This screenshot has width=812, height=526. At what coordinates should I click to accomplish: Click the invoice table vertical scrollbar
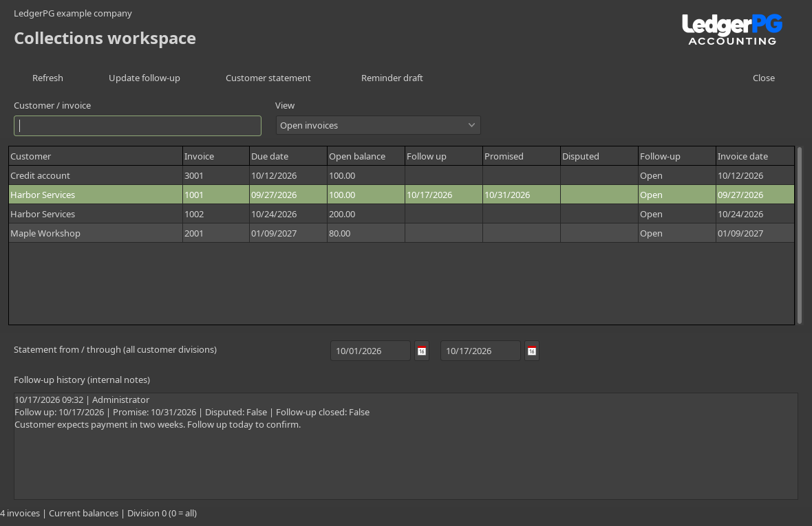(800, 236)
